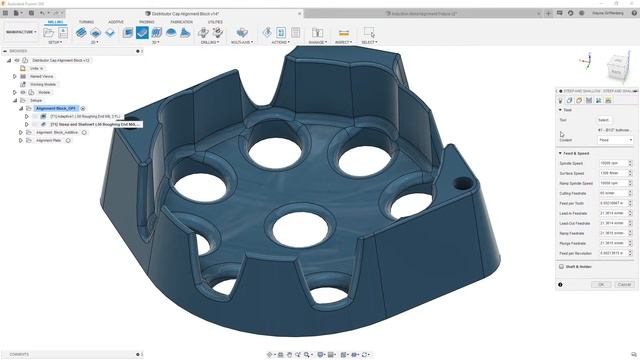Select the 2D Face icon

(110, 32)
